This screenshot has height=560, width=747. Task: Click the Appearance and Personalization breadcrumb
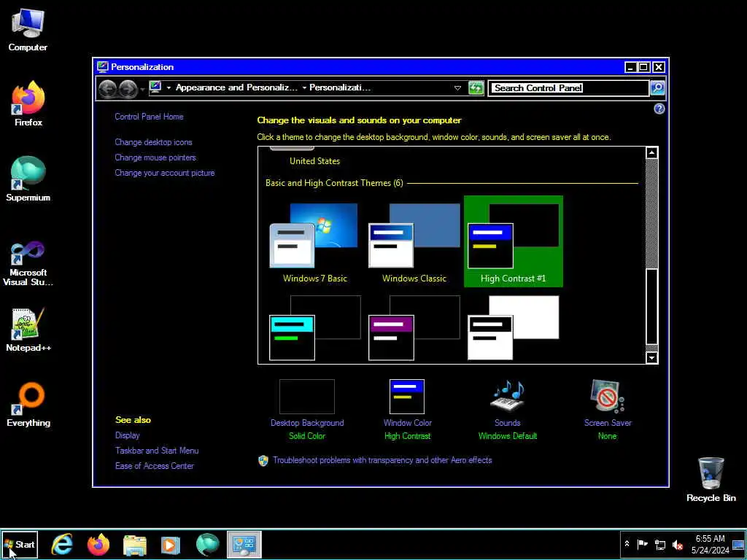tap(236, 87)
